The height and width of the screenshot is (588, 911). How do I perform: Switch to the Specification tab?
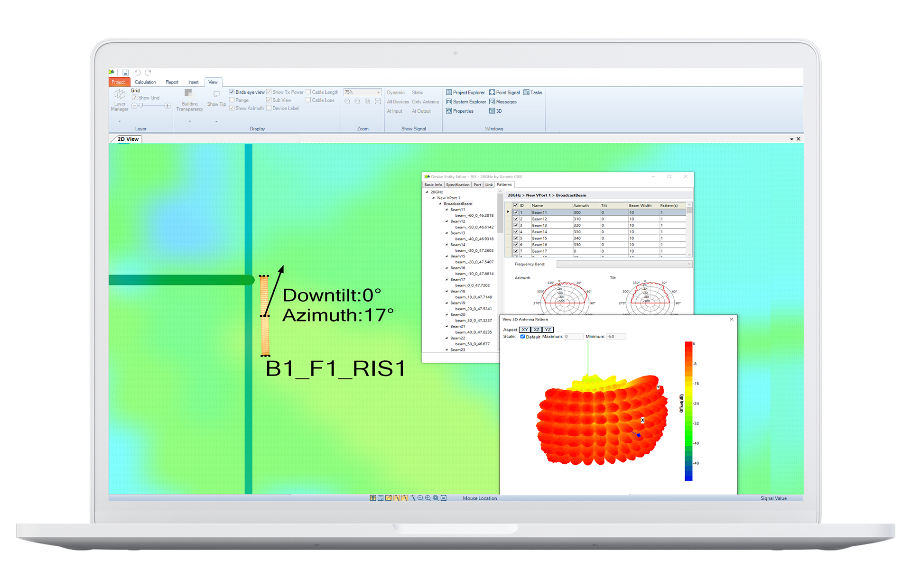457,184
